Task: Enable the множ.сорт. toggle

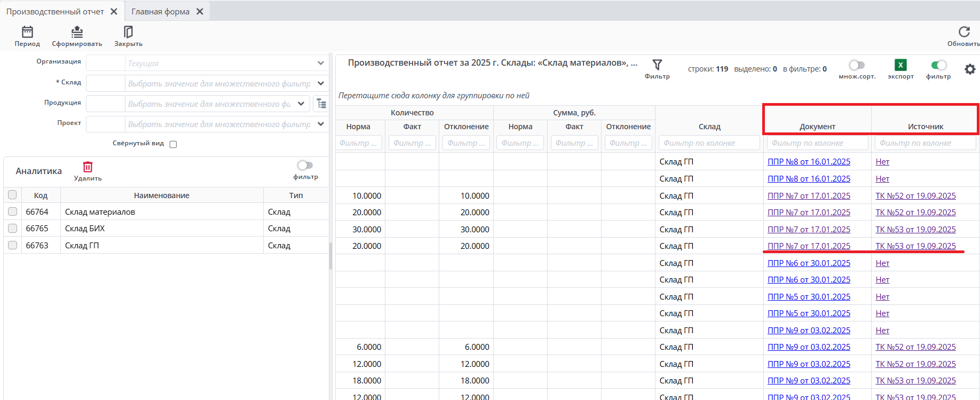Action: click(857, 65)
